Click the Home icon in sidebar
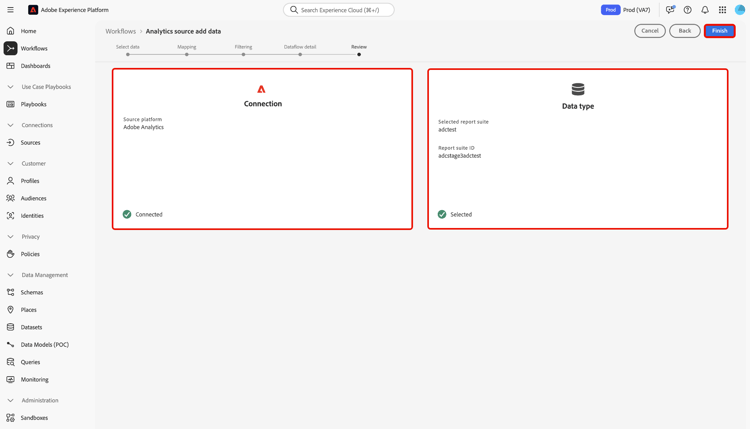The image size is (750, 429). point(11,31)
